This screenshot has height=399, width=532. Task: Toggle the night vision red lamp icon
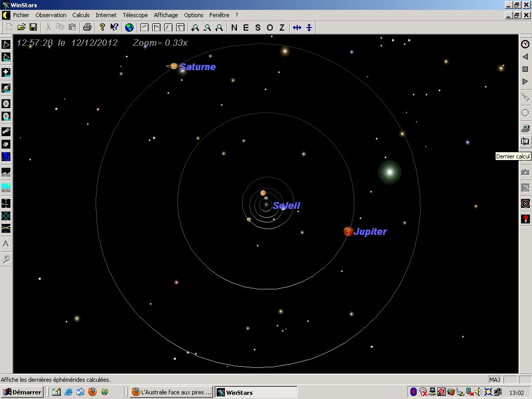tap(525, 219)
